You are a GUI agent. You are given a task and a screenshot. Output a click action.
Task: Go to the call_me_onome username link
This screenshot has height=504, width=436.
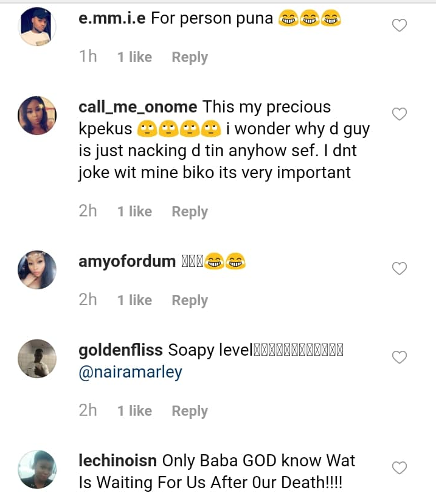coord(138,107)
